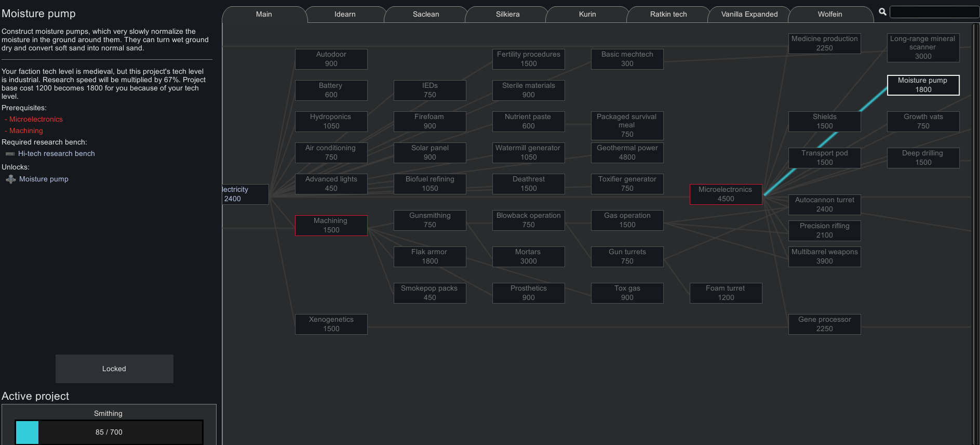Viewport: 980px width, 445px height.
Task: Switch to the Silkiera tab
Action: tap(507, 15)
